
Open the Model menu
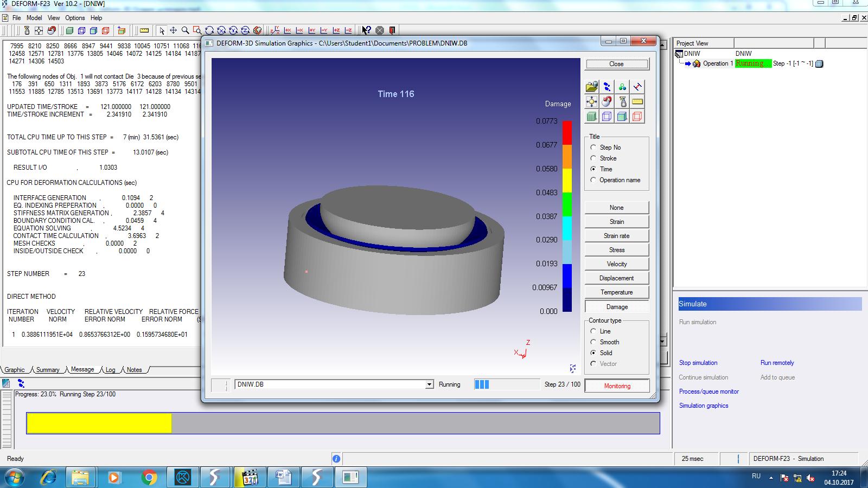click(34, 18)
